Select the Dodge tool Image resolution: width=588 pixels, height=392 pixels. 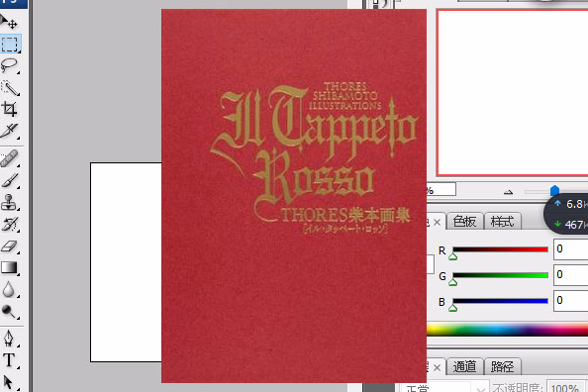(x=10, y=312)
